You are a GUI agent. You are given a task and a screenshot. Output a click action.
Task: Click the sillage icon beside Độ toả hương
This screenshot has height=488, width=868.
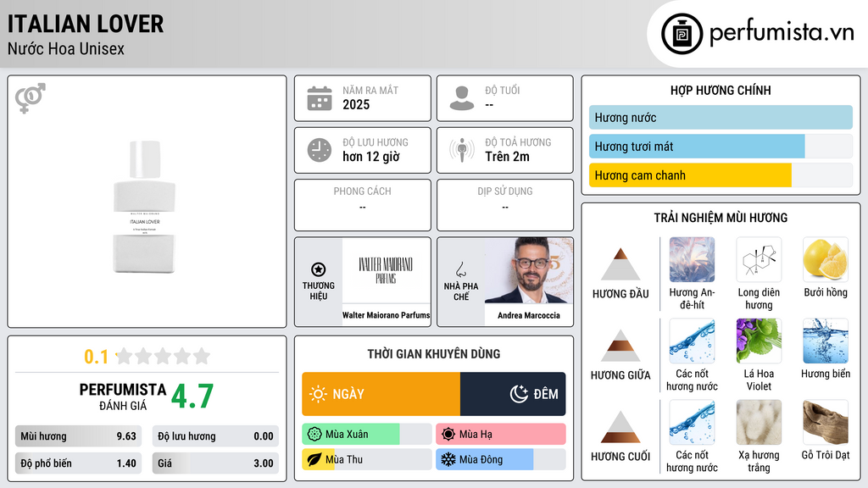pyautogui.click(x=462, y=150)
